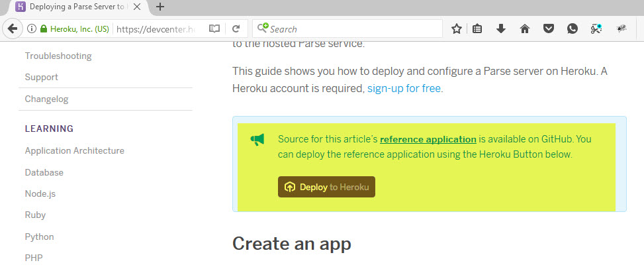Screen dimensions: 644x267
Task: Select the Deploying a Parse Server tab
Action: (x=77, y=7)
